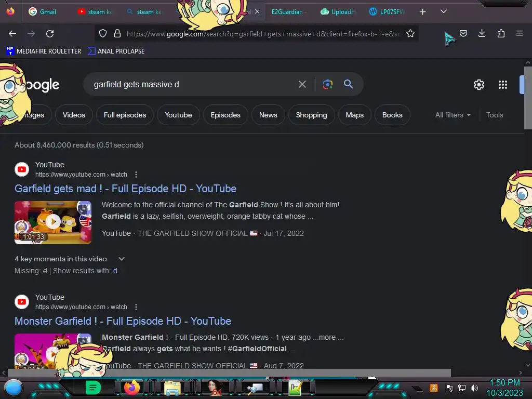Open more options for first YouTube result

coord(136,175)
